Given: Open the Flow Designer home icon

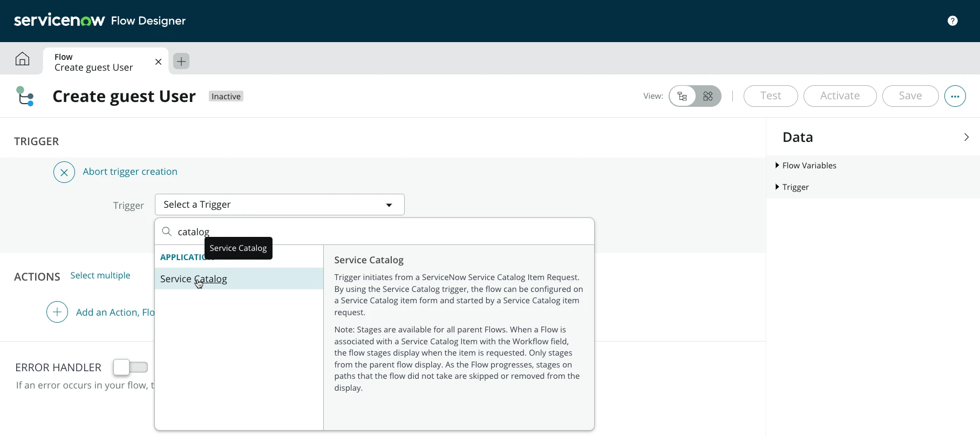Looking at the screenshot, I should click(x=22, y=59).
